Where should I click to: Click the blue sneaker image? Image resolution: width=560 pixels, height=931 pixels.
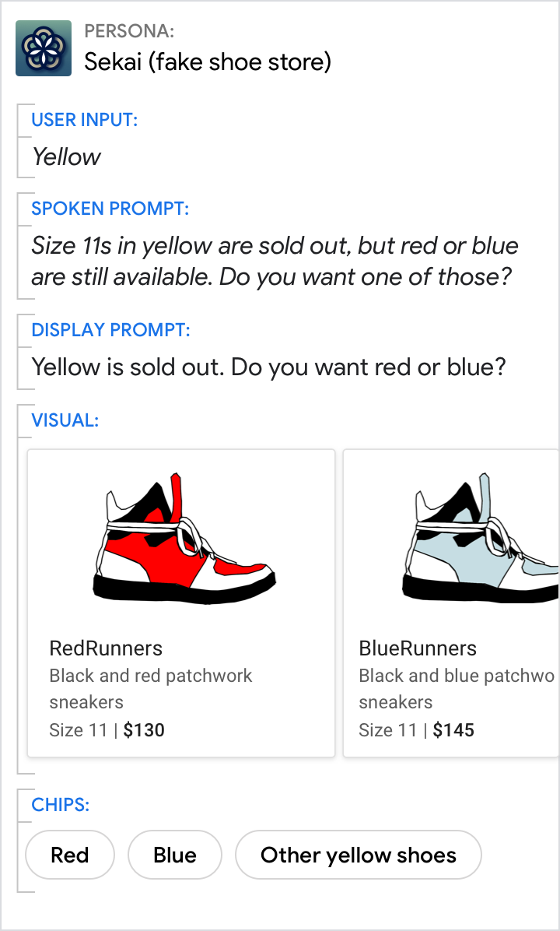click(x=482, y=539)
